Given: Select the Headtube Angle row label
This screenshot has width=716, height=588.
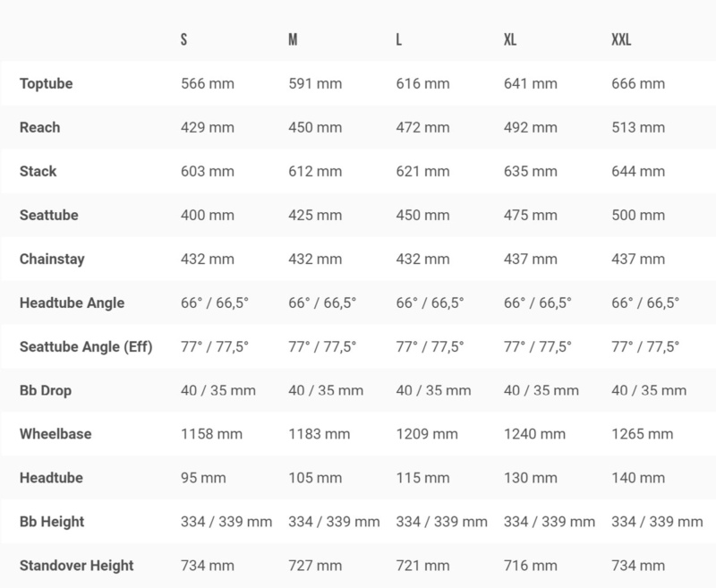Looking at the screenshot, I should click(x=72, y=303).
